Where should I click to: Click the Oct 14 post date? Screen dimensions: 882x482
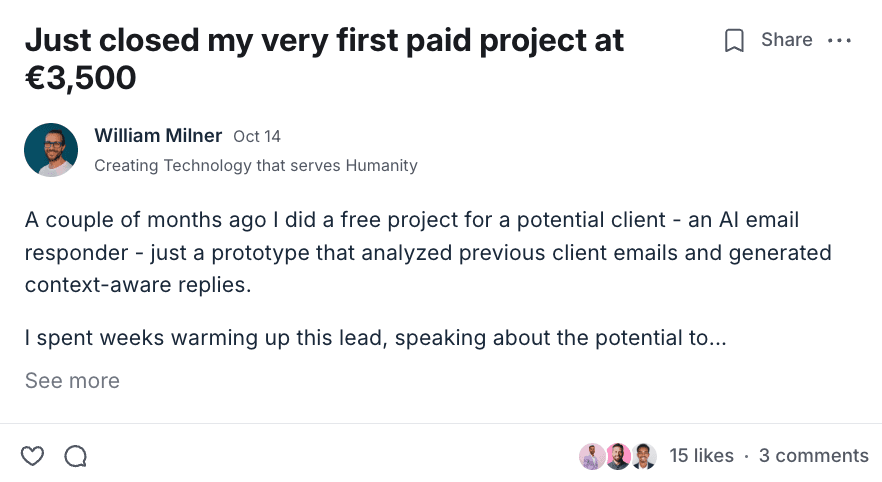(257, 136)
